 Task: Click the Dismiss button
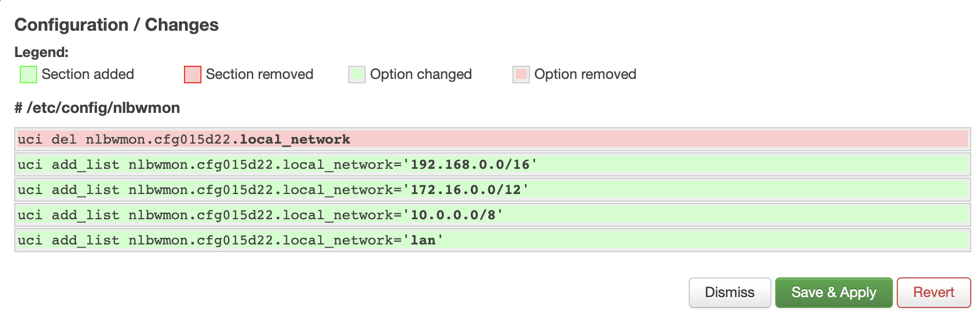(729, 292)
